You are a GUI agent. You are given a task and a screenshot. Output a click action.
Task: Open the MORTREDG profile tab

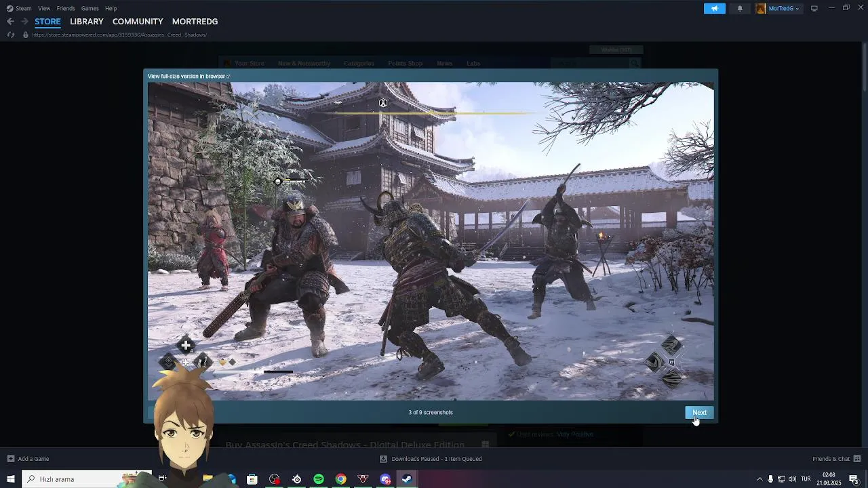click(x=195, y=22)
